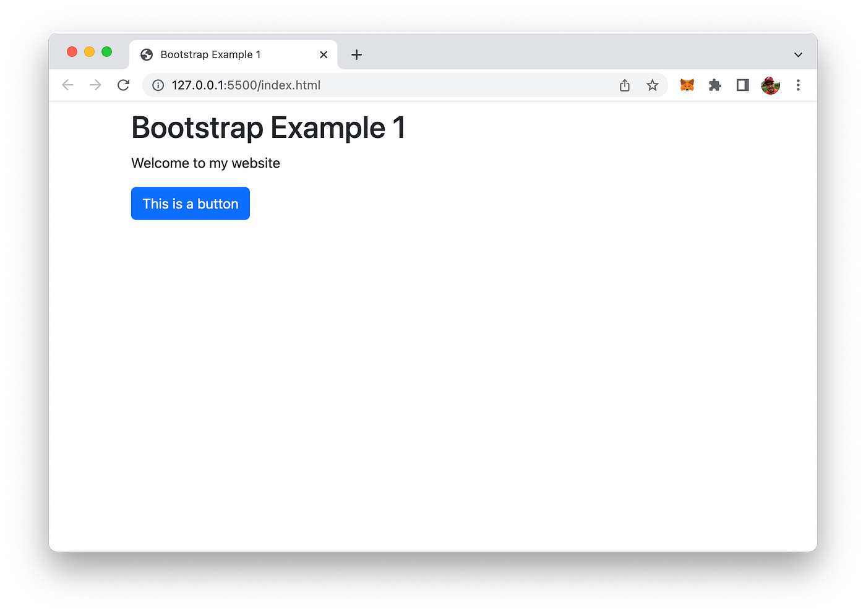
Task: Click the yellow minimize traffic light
Action: 89,52
